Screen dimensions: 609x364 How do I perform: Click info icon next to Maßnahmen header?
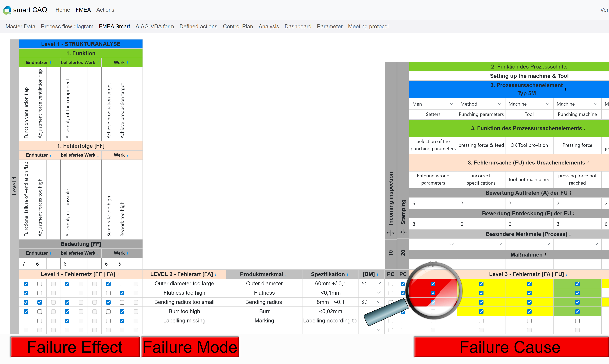coord(545,255)
